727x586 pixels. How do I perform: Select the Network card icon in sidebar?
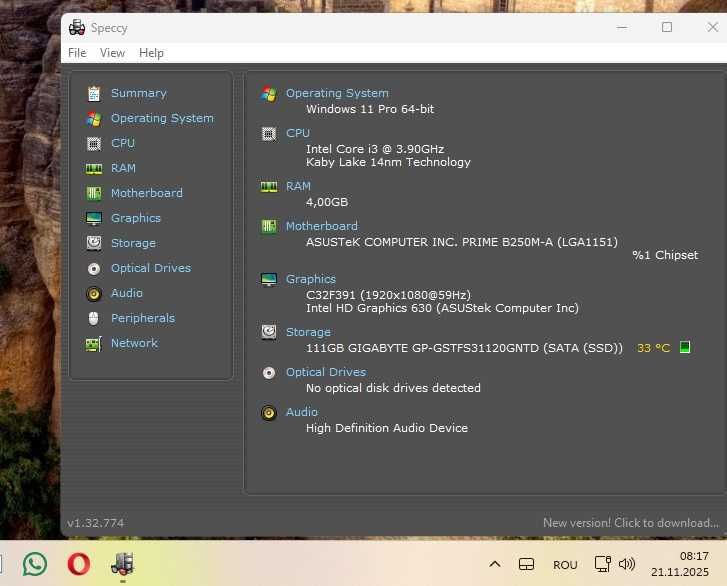tap(94, 344)
